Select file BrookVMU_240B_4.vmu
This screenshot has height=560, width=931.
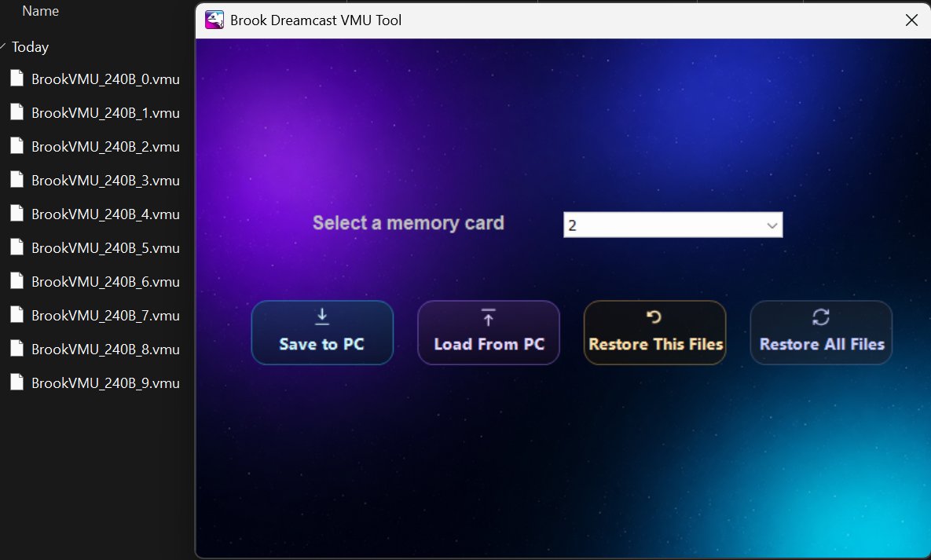[x=95, y=214]
